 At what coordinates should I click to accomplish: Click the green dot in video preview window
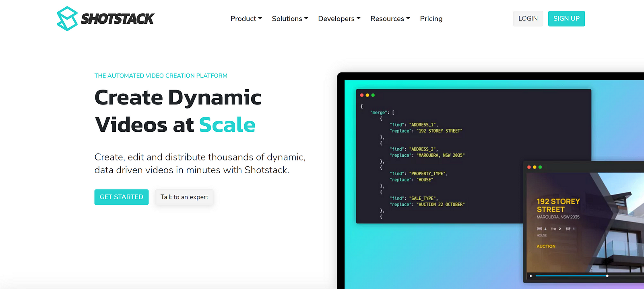pyautogui.click(x=540, y=167)
